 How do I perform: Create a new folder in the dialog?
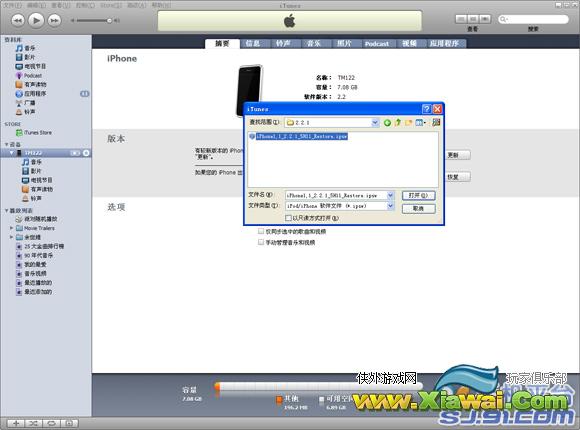click(x=408, y=122)
